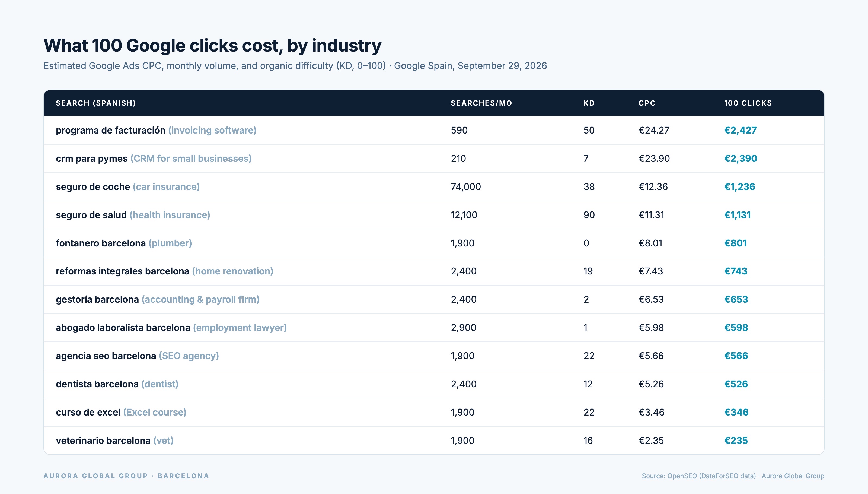Click the €23.90 CPC value
Viewport: 868px width, 494px height.
654,159
